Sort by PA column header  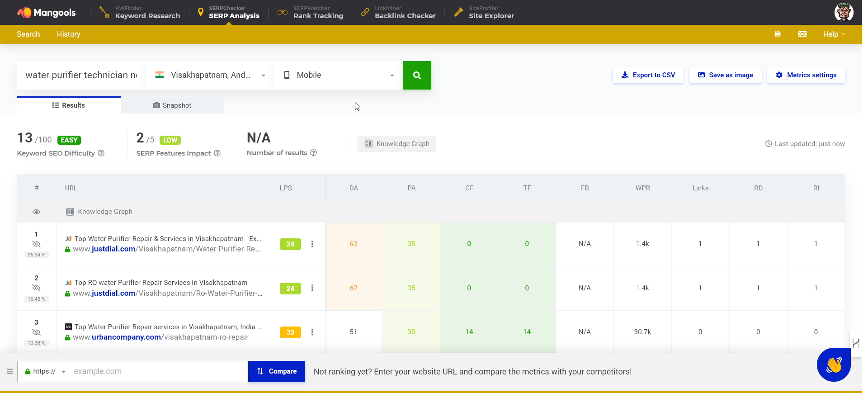[411, 188]
